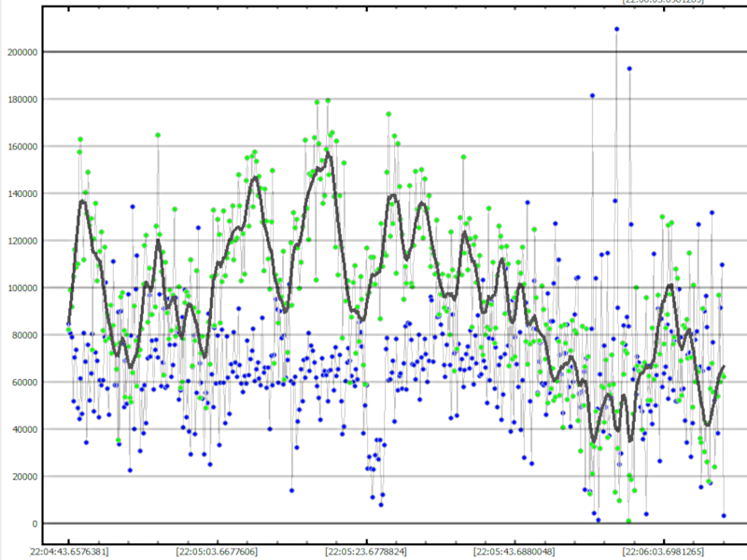Screen dimensions: 747x560
Task: Select the isolated blue point near 14000 before 22:05:23
Action: coord(291,490)
